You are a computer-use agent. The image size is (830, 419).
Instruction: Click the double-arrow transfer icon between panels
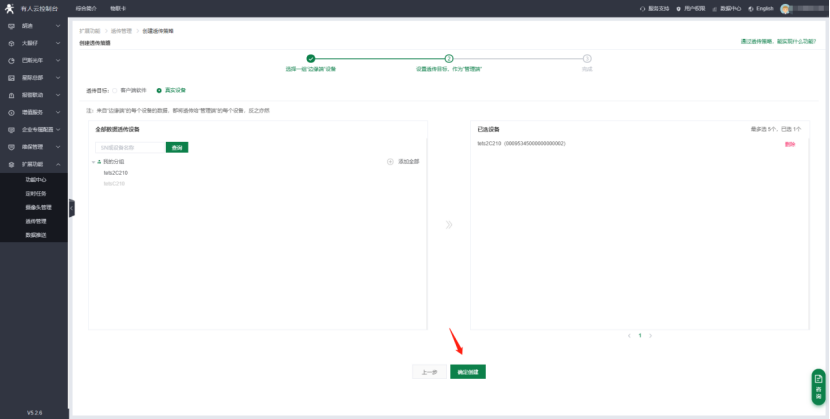pyautogui.click(x=449, y=224)
